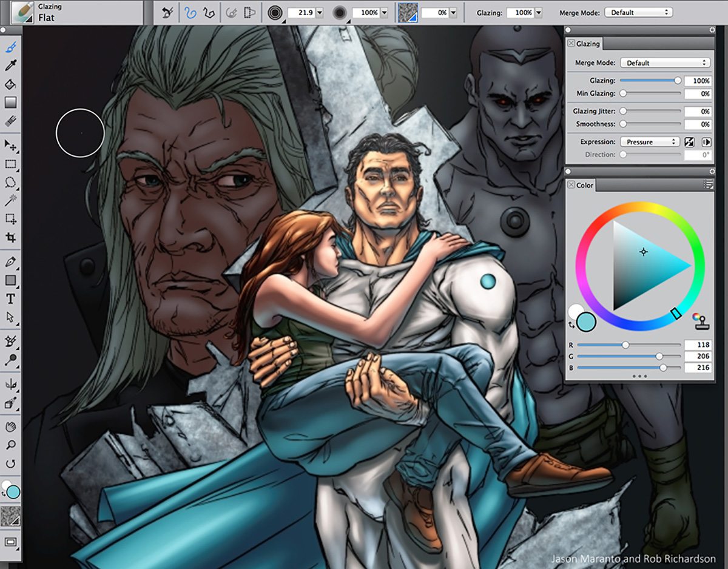Select the Crop tool

11,237
